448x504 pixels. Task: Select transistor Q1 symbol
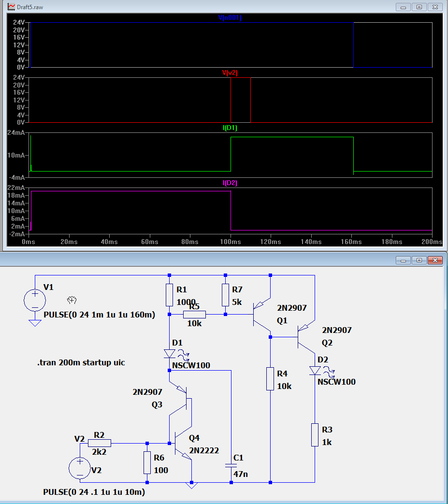[x=261, y=315]
